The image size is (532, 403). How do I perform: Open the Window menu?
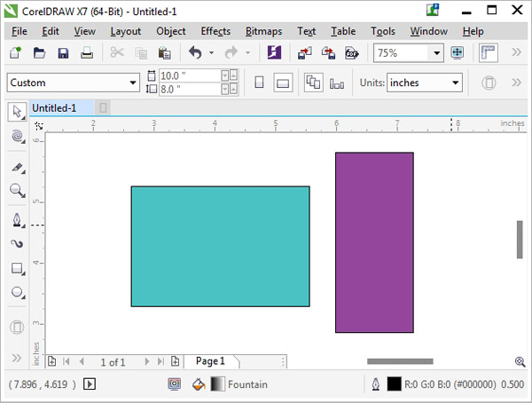[x=429, y=31]
